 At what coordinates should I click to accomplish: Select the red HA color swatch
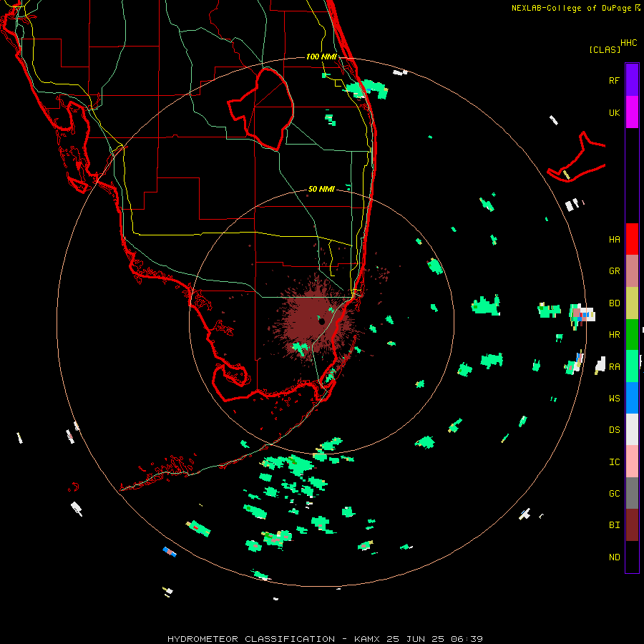tap(632, 239)
